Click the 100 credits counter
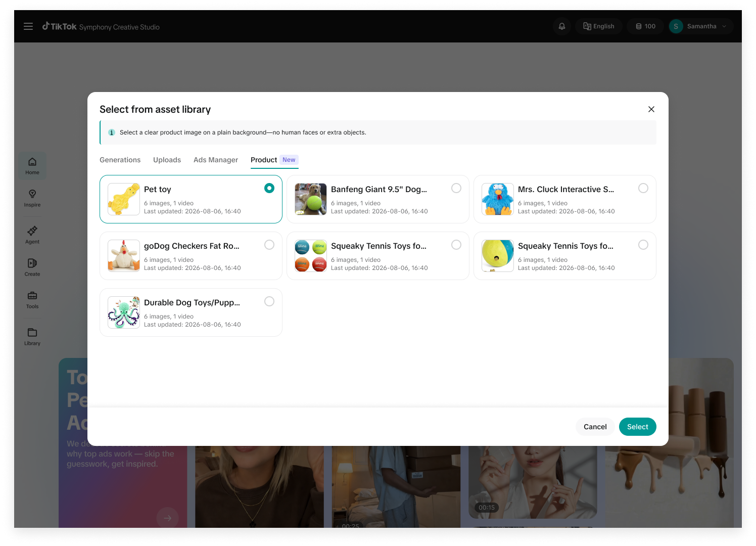Screen dimensions: 756x546 (x=645, y=26)
